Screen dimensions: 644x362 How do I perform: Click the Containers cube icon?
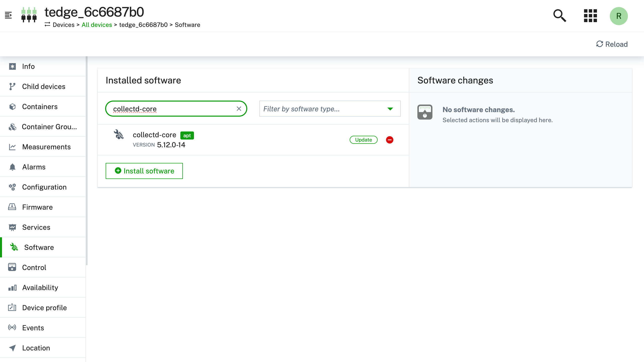(x=12, y=107)
